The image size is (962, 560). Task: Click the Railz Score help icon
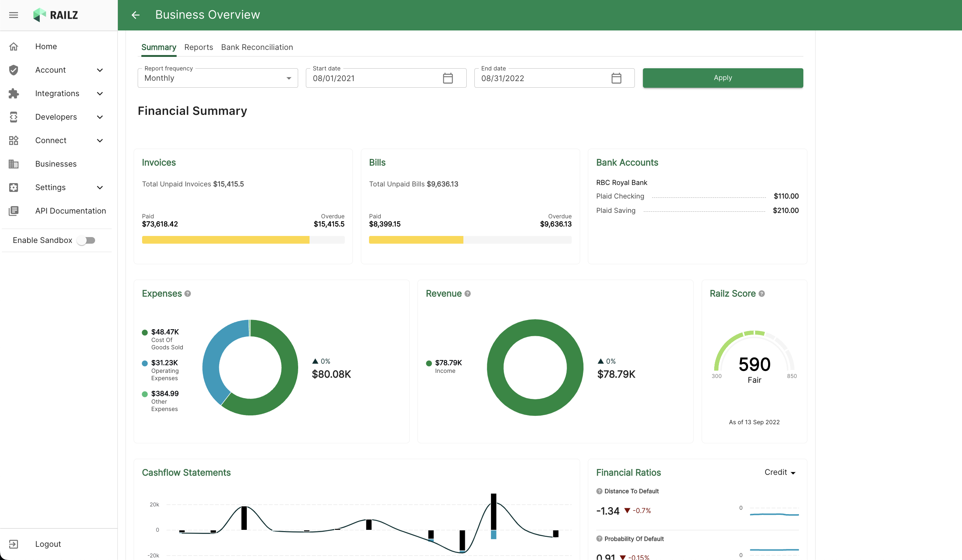pyautogui.click(x=761, y=294)
